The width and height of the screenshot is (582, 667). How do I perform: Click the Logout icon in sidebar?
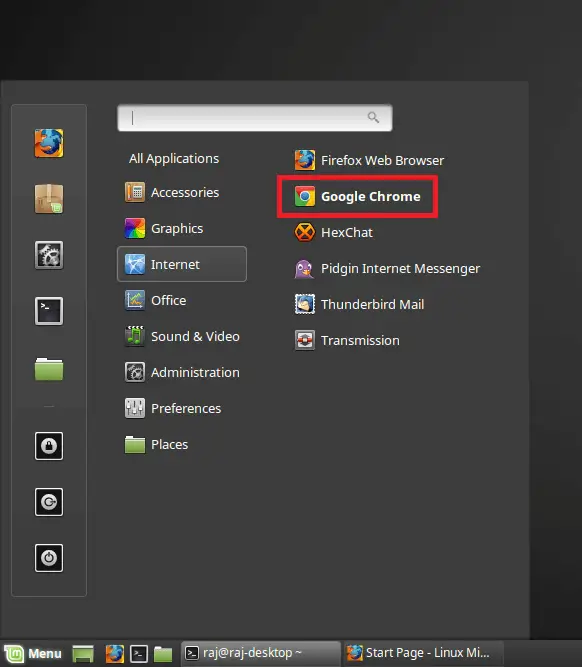49,502
